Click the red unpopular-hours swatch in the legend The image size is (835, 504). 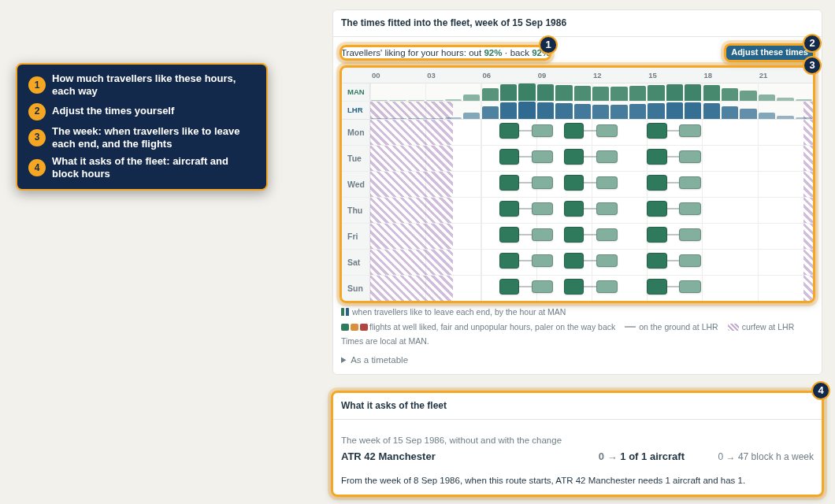point(364,328)
